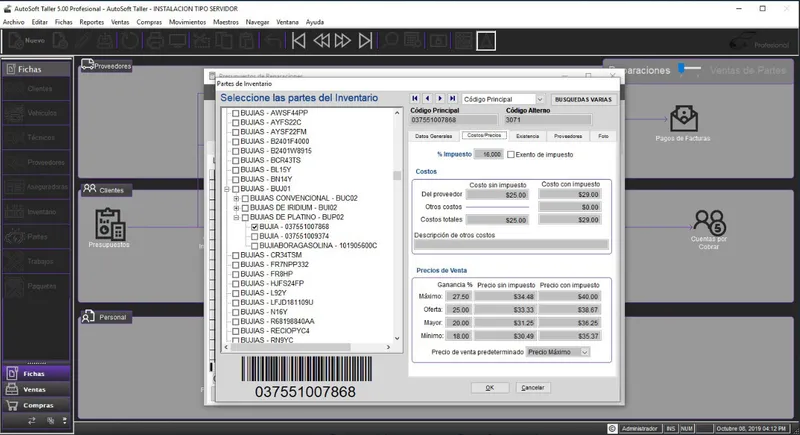
Task: Jump to first part with dialog navigation arrow
Action: coord(415,98)
